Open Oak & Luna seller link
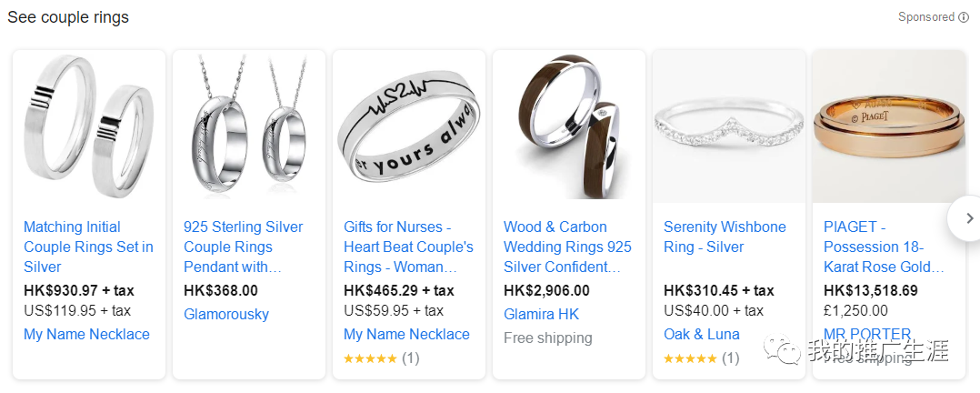Screen dimensions: 980x393 [x=702, y=334]
